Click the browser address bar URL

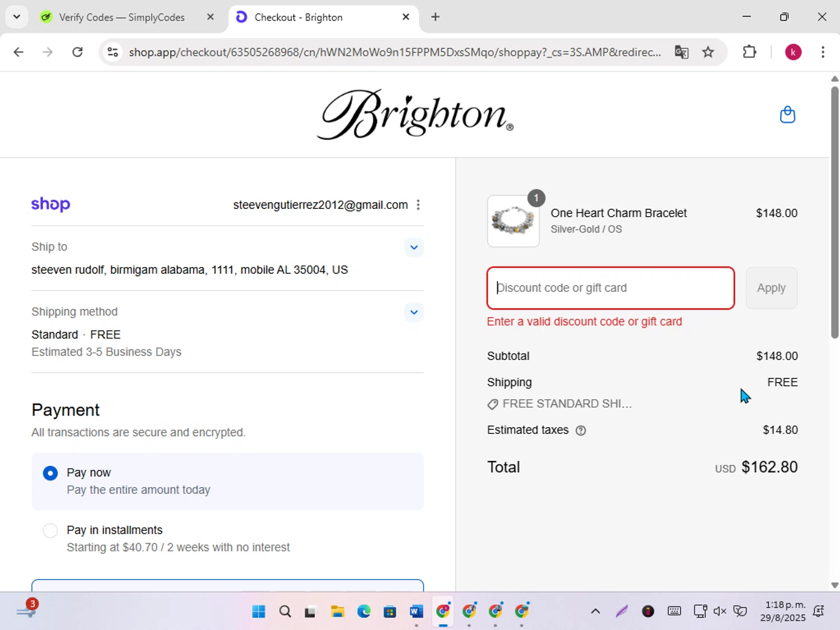(395, 52)
